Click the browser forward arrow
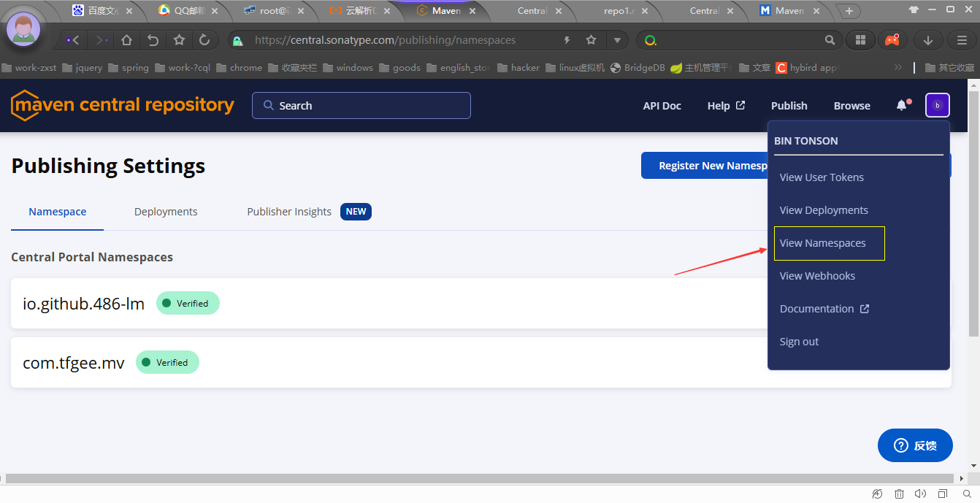The image size is (980, 503). 102,40
